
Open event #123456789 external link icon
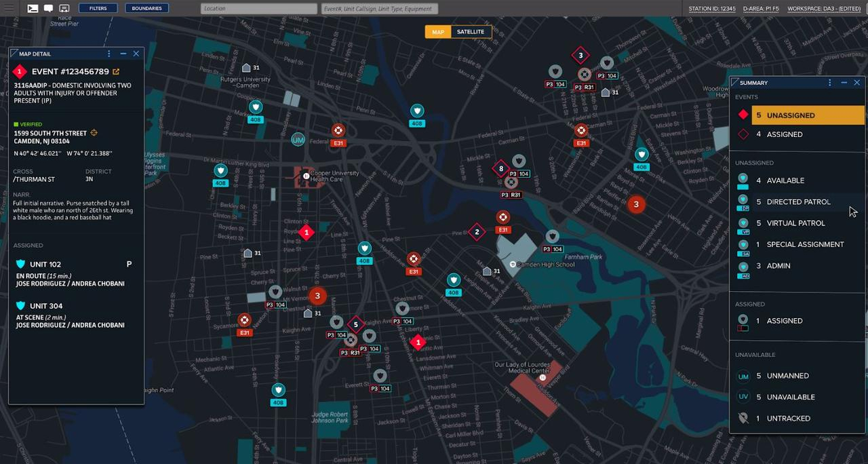(116, 71)
